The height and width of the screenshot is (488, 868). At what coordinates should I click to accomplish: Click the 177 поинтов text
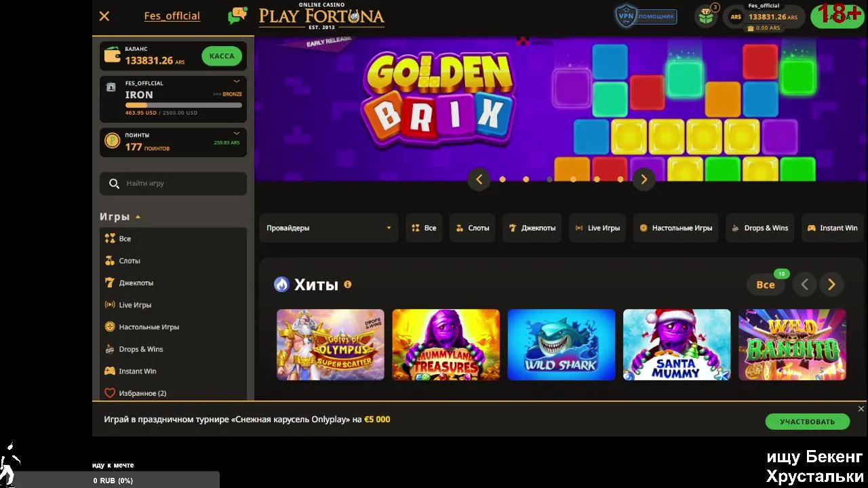coord(147,147)
